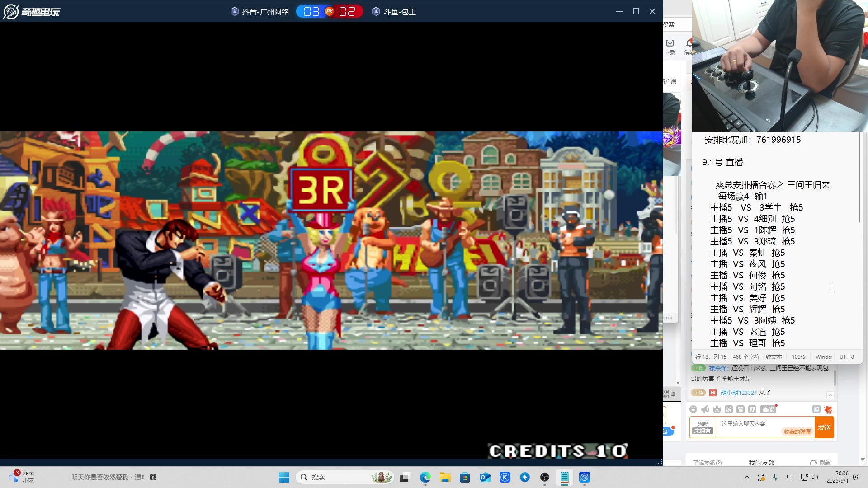The width and height of the screenshot is (868, 488).
Task: Select the 梗 meme icon
Action: 752,409
